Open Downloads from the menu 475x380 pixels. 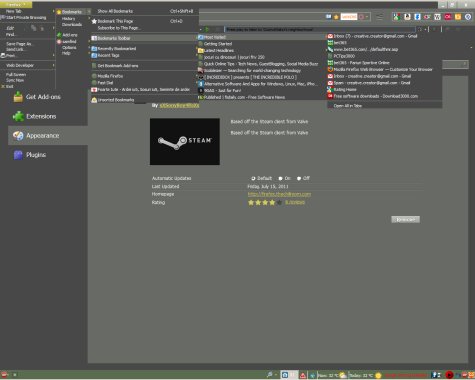(x=72, y=24)
